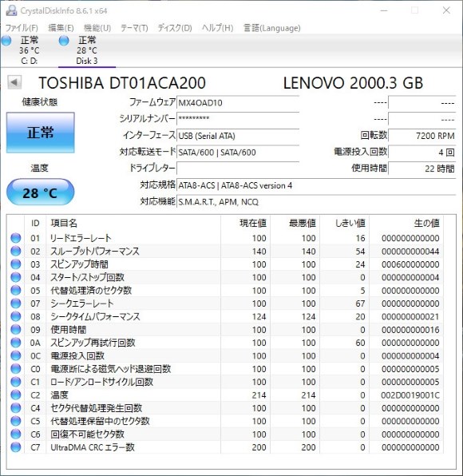Click raw value 000000000044 in row 02
463x476 pixels.
pos(410,252)
